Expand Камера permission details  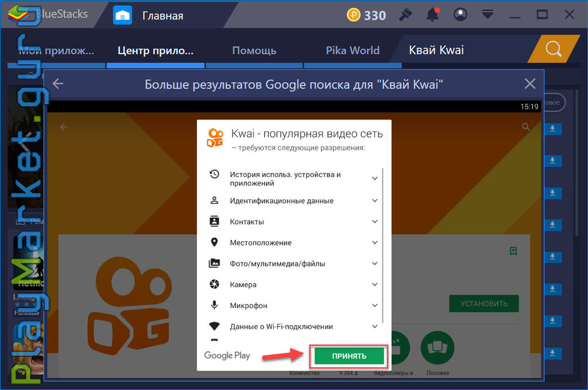[x=374, y=285]
